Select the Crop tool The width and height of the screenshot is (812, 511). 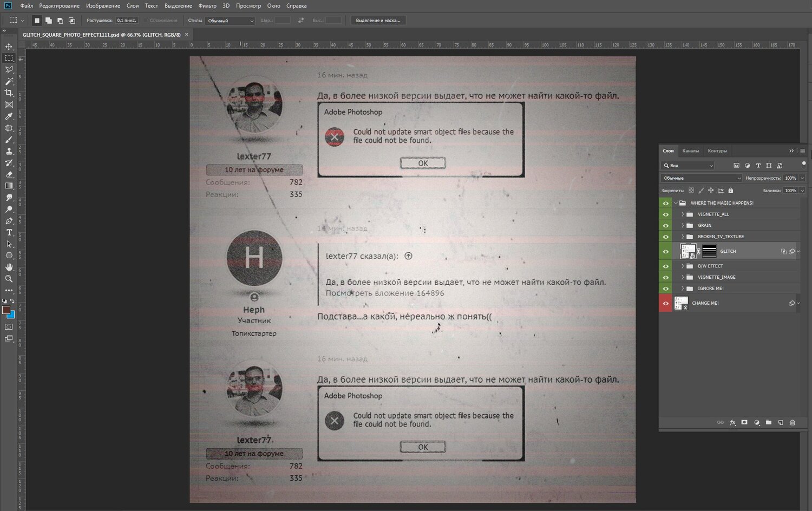[x=9, y=93]
